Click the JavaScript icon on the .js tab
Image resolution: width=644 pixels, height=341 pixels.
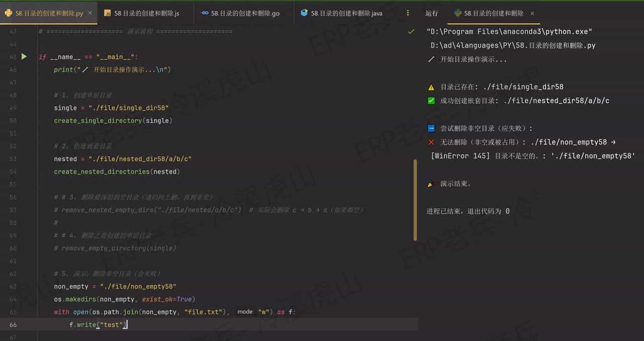(x=107, y=13)
